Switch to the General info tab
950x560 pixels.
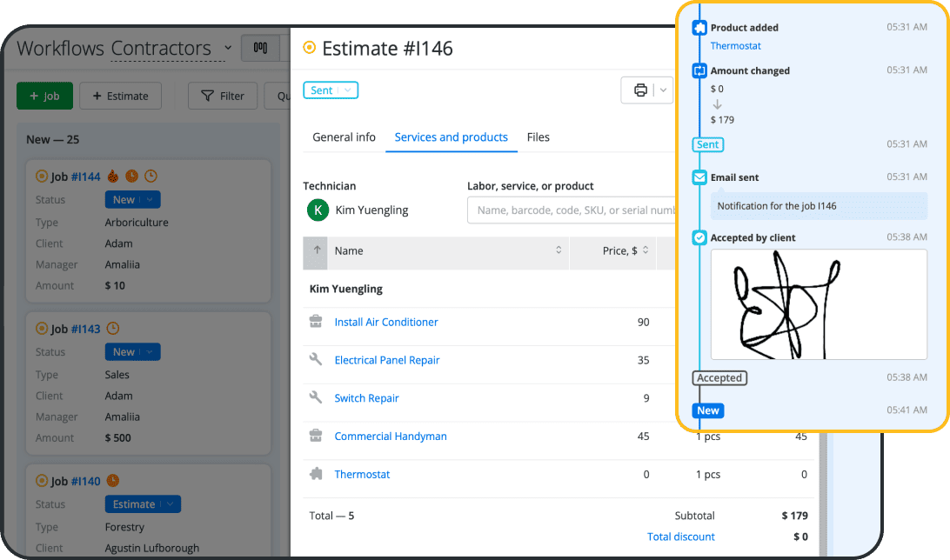(x=344, y=137)
